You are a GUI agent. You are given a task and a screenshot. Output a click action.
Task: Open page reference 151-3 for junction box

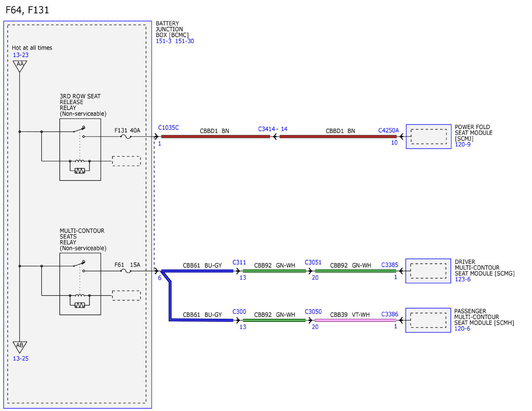[164, 41]
